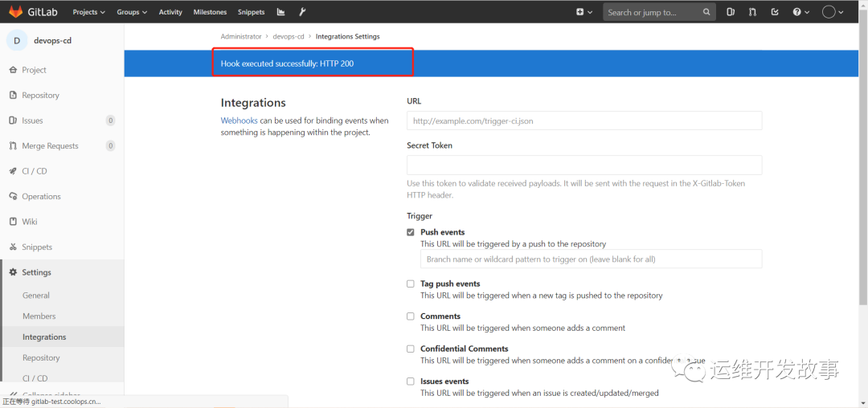This screenshot has height=408, width=868.
Task: Open the instance statistics chart icon
Action: (x=280, y=11)
